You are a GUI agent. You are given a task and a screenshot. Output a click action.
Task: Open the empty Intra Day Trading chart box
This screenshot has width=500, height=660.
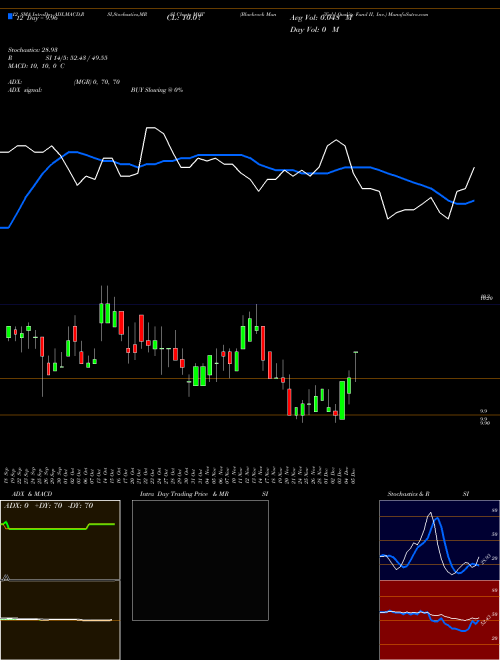pyautogui.click(x=200, y=560)
